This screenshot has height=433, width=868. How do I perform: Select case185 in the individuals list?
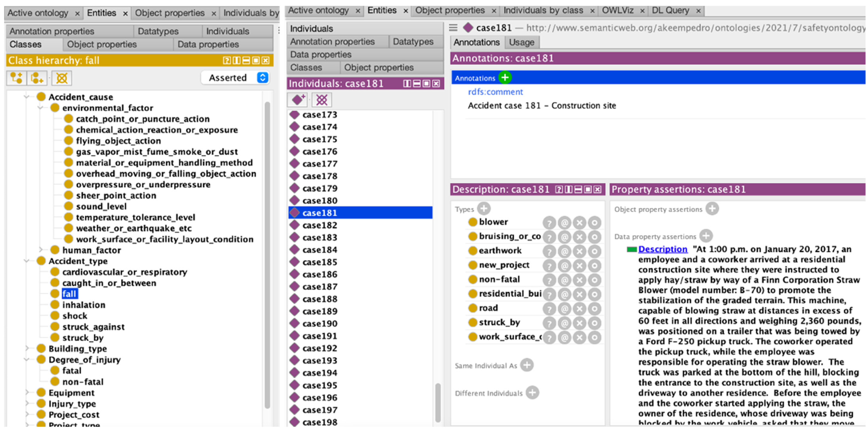pos(319,262)
